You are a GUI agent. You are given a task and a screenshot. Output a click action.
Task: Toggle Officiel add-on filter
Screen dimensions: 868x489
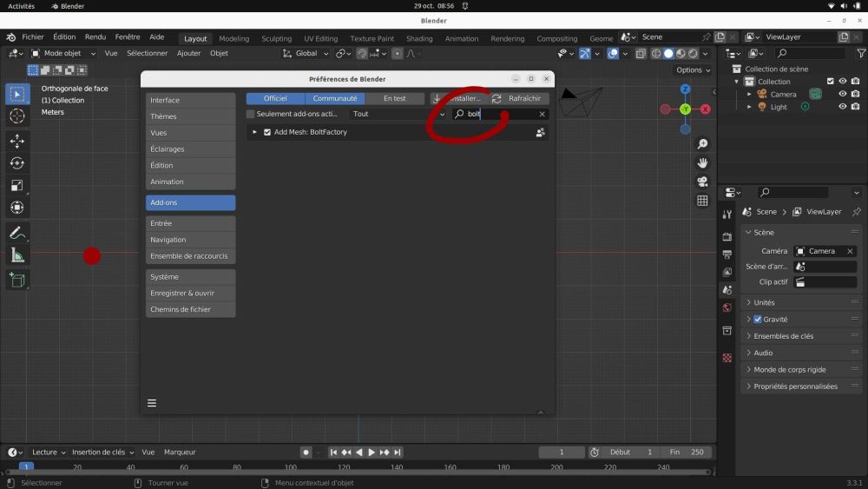pyautogui.click(x=276, y=98)
